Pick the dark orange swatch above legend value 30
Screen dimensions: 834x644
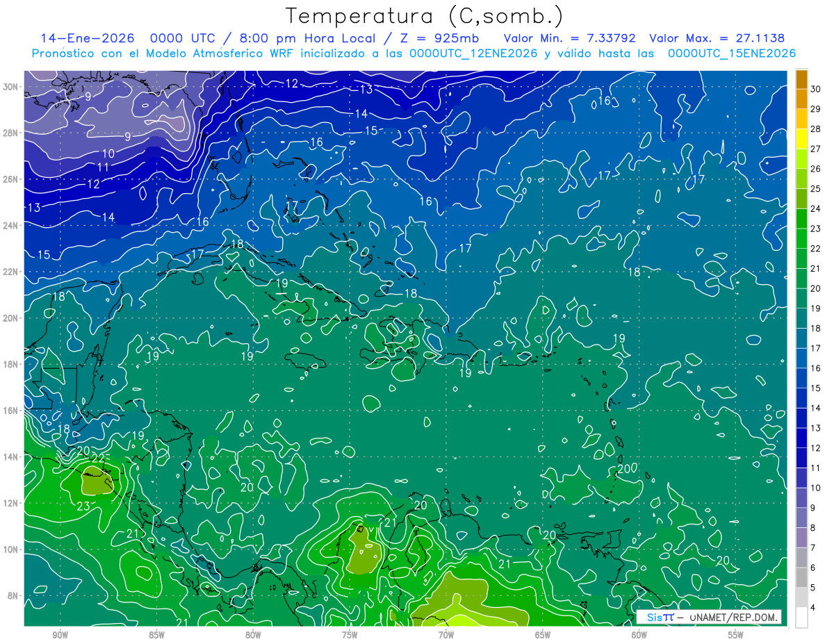[801, 79]
